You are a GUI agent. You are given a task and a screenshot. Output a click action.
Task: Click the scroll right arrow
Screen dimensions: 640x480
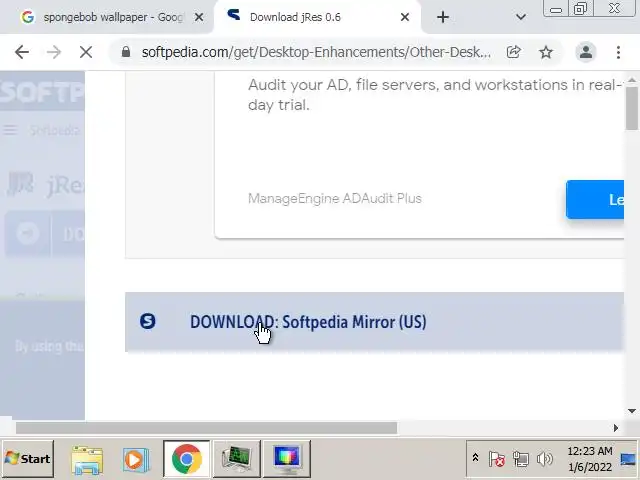tap(616, 428)
